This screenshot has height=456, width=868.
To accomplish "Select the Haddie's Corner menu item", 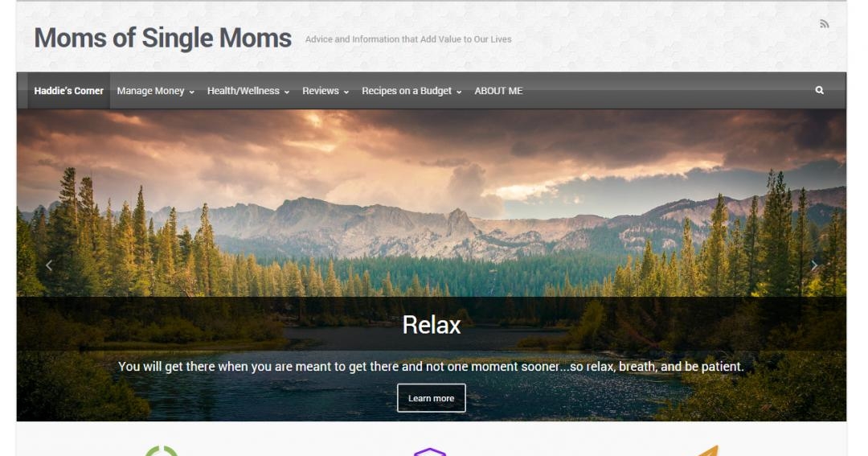I will point(68,91).
